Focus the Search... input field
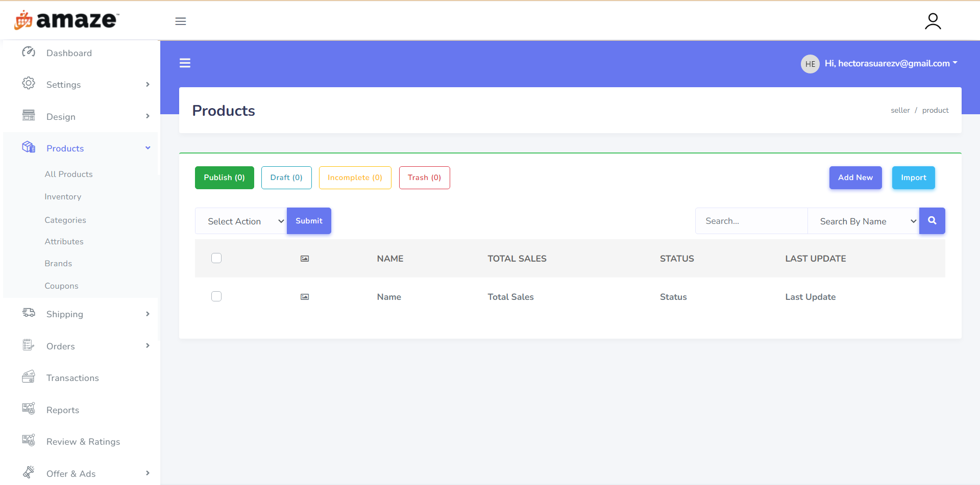The height and width of the screenshot is (485, 980). [x=751, y=221]
